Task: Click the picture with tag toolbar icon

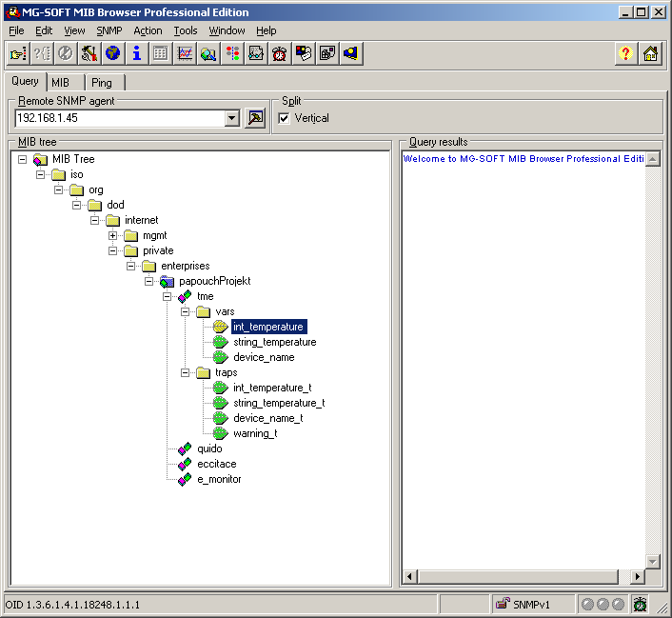Action: click(x=304, y=53)
